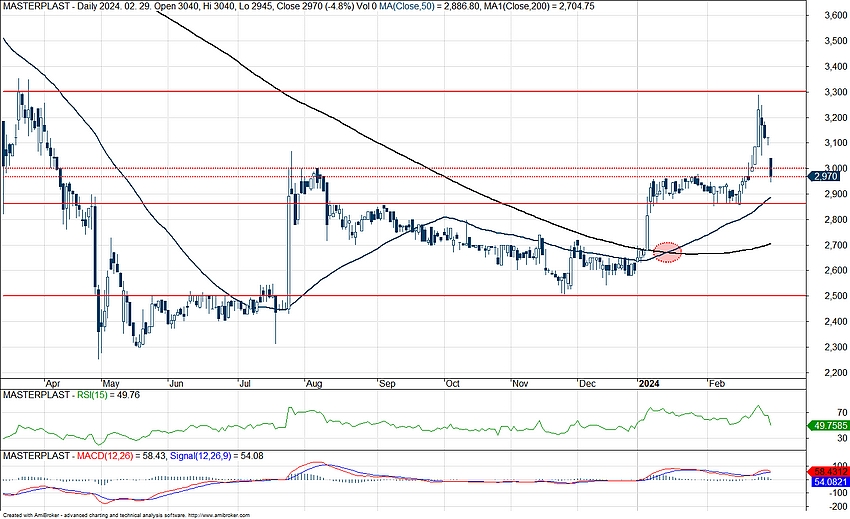
Task: Click the Jun month label on time axis
Action: 176,384
